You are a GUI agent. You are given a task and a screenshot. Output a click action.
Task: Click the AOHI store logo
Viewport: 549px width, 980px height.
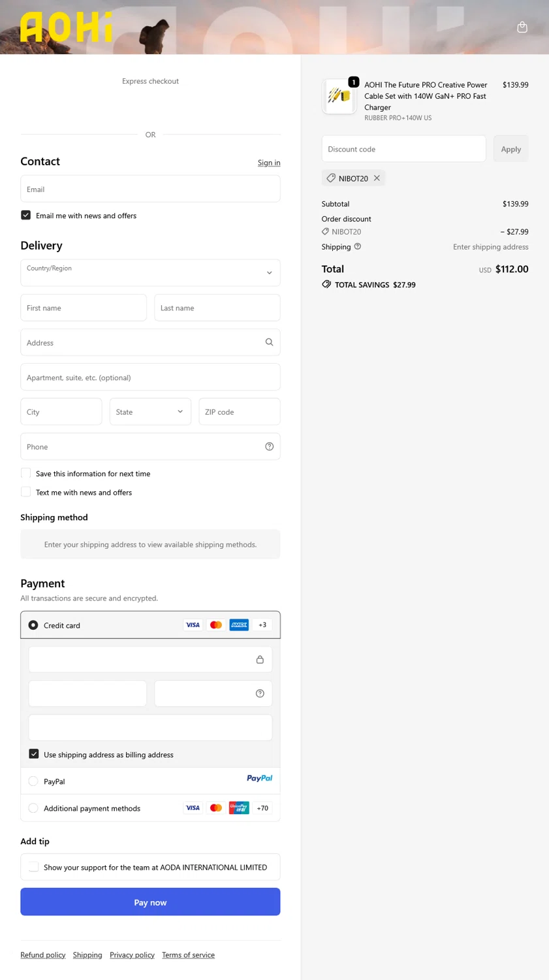[x=66, y=27]
